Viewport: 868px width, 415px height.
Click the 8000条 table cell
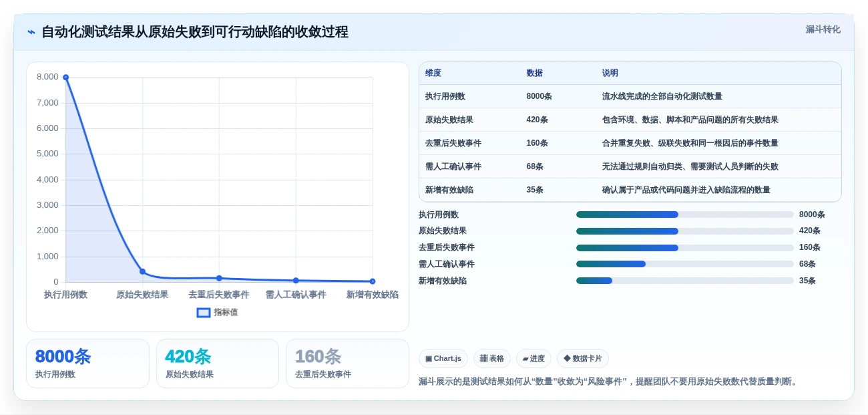539,96
